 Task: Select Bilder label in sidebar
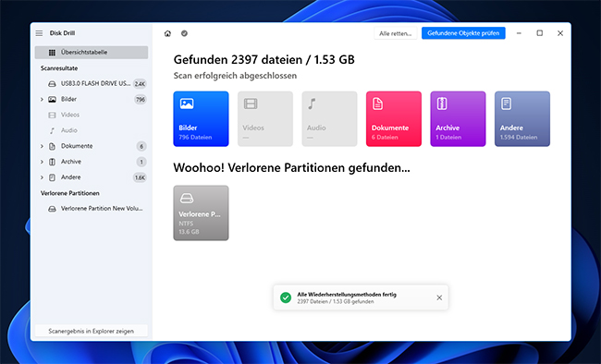[x=68, y=99]
